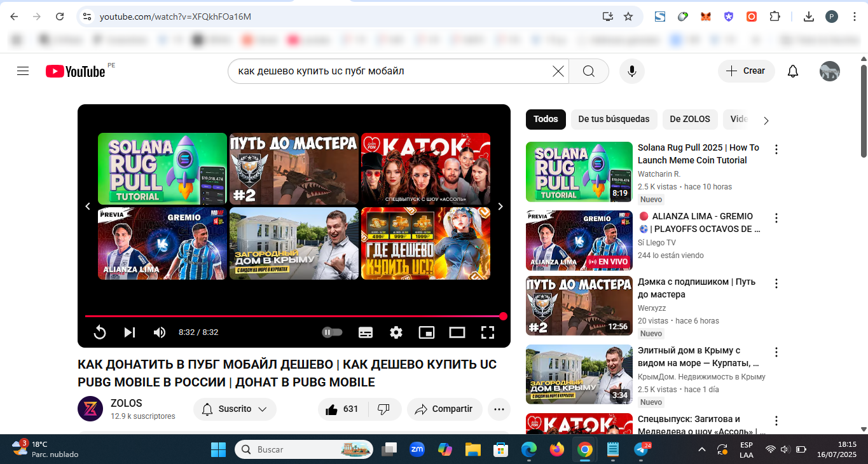Toggle theater mode
Viewport: 868px width, 464px height.
coord(457,332)
